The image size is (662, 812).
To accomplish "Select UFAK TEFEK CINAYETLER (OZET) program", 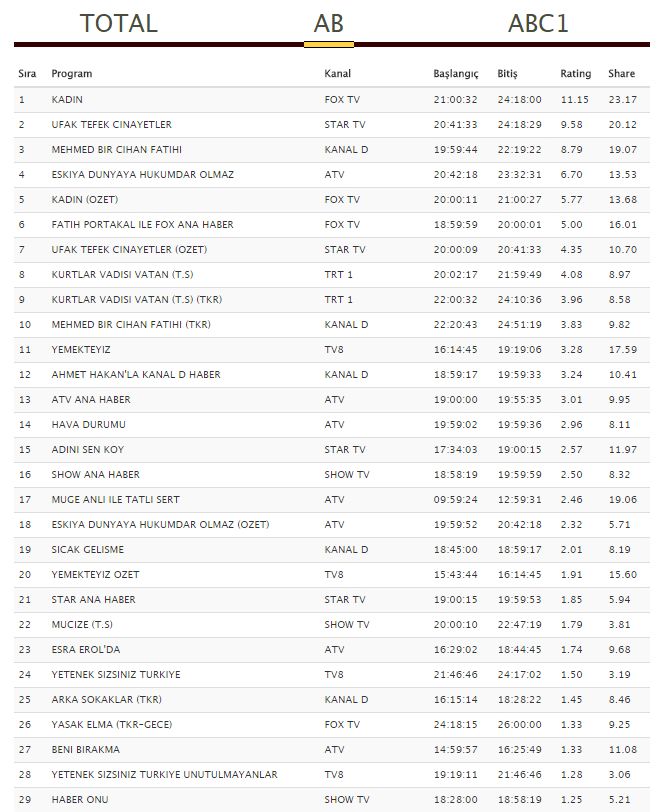I will (x=129, y=250).
